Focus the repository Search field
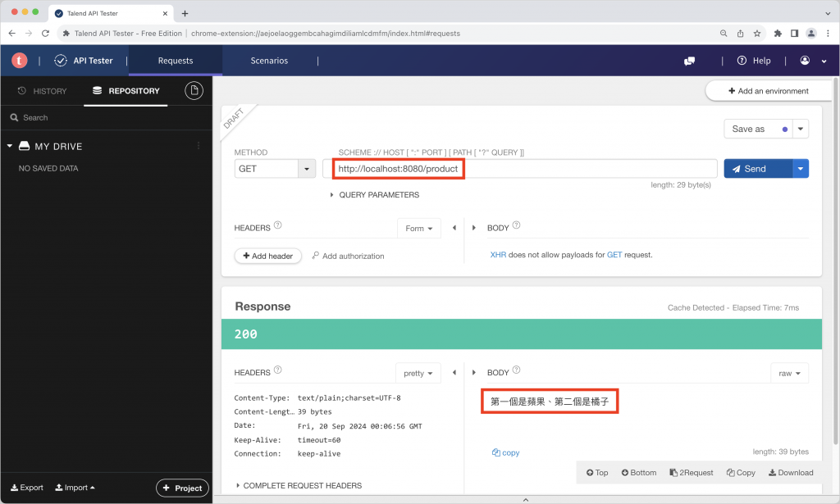840x504 pixels. coord(106,118)
